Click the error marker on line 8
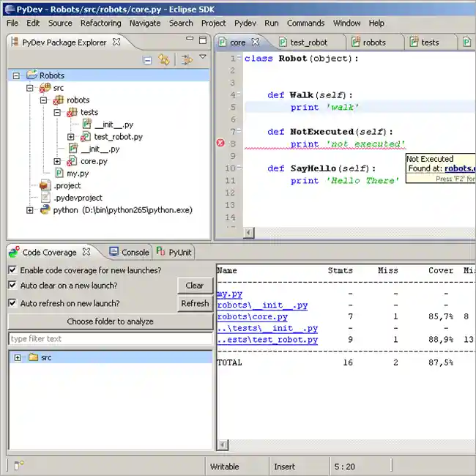Image resolution: width=476 pixels, height=476 pixels. 220,142
